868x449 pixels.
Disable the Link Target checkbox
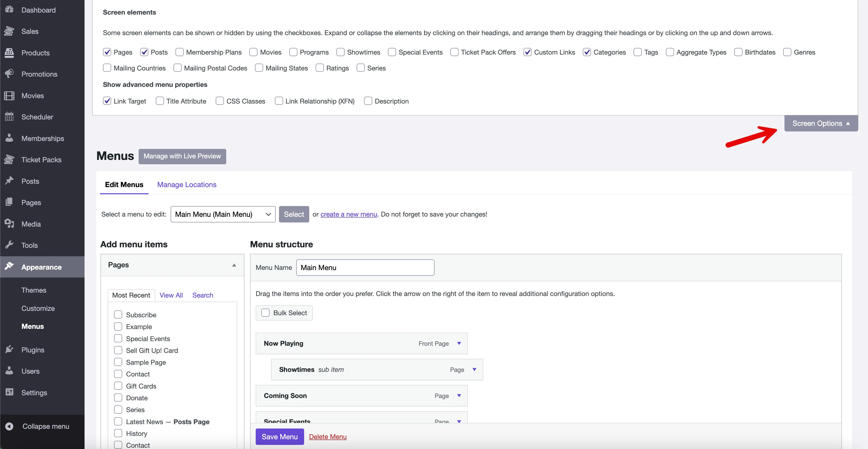tap(107, 101)
